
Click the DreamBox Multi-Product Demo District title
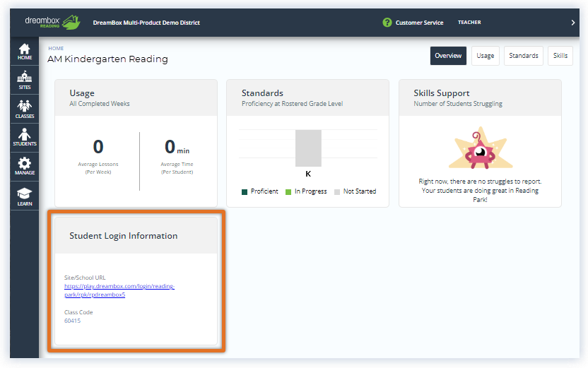146,23
